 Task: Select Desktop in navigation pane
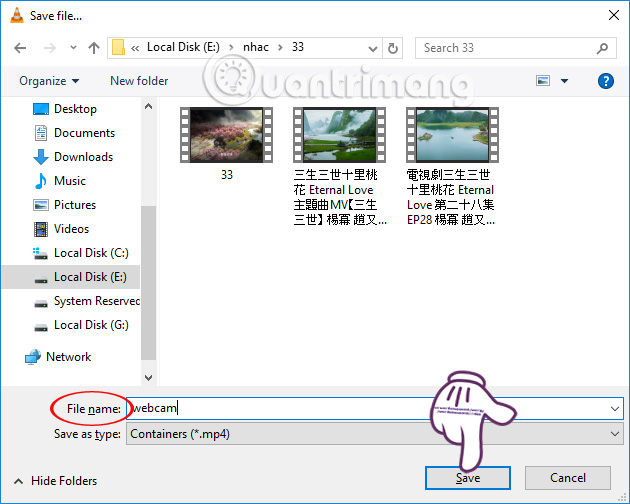[x=75, y=109]
